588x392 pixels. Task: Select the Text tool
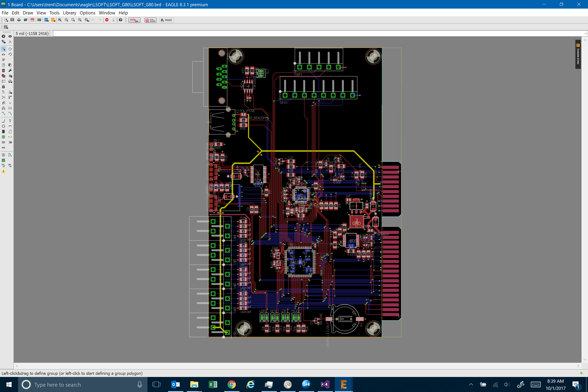click(x=10, y=121)
